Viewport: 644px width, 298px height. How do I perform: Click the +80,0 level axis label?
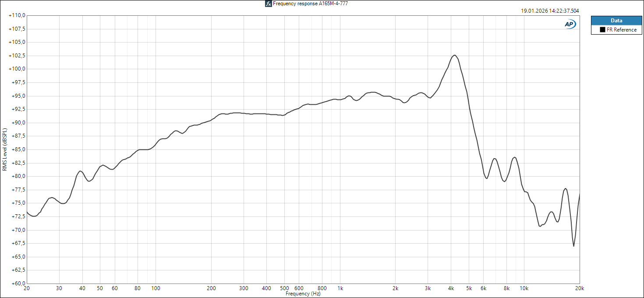point(18,176)
